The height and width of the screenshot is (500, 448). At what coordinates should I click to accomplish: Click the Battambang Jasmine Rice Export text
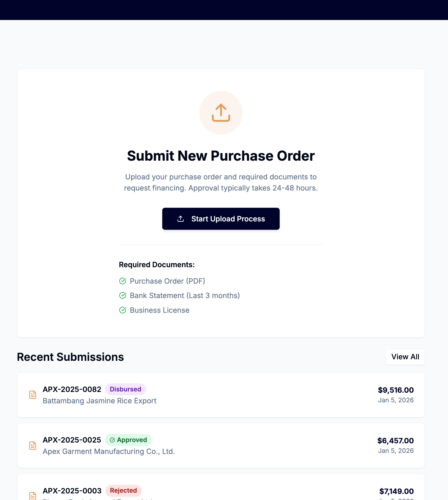point(99,401)
